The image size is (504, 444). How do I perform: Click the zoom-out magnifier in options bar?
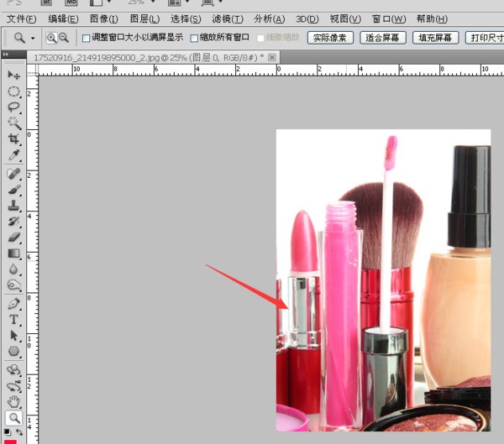[x=64, y=38]
